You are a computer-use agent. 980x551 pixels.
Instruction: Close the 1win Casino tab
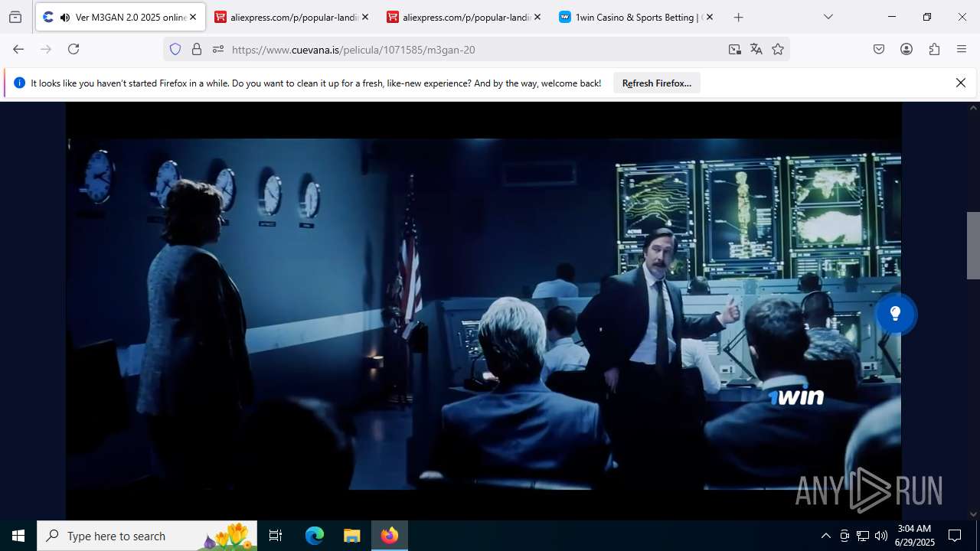[710, 17]
